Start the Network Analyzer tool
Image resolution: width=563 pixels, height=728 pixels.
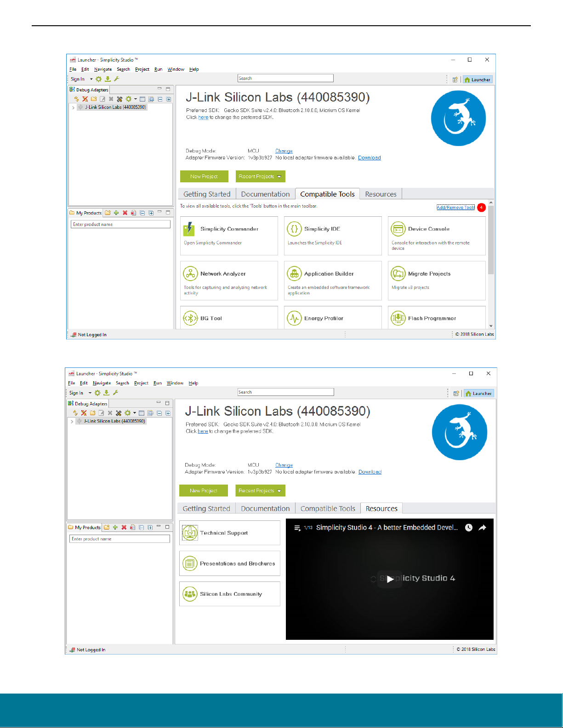point(229,281)
